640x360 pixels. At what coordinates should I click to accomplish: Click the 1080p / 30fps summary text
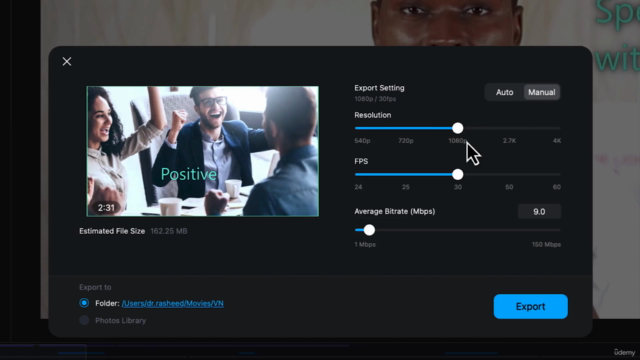[x=375, y=99]
